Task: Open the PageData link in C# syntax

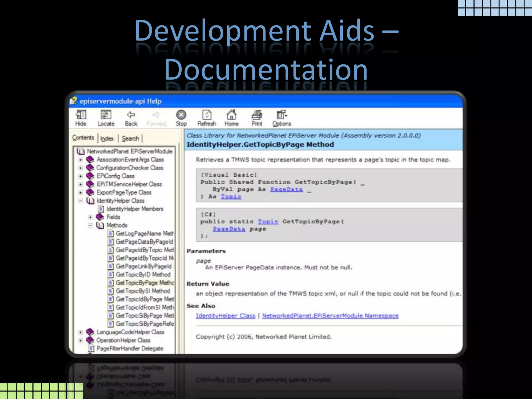Action: [x=229, y=229]
